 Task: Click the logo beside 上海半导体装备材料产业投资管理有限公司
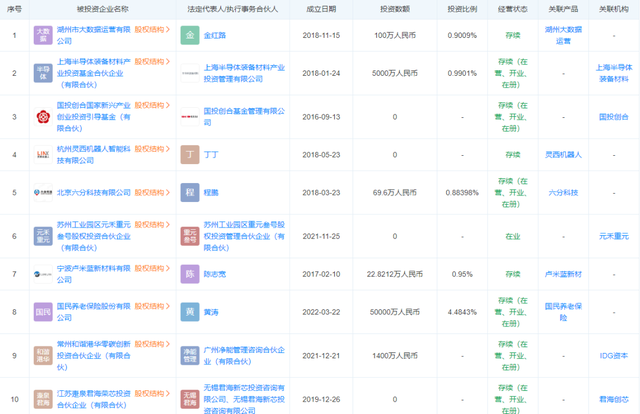190,73
